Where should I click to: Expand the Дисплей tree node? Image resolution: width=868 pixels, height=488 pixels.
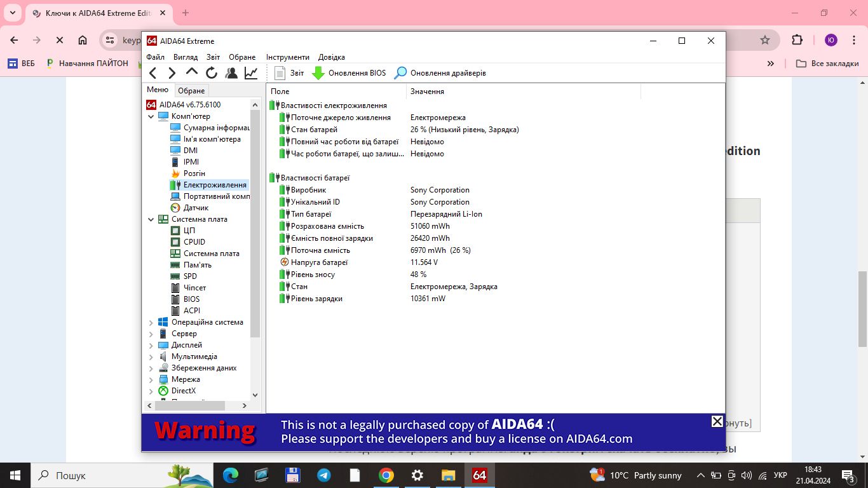(x=151, y=345)
